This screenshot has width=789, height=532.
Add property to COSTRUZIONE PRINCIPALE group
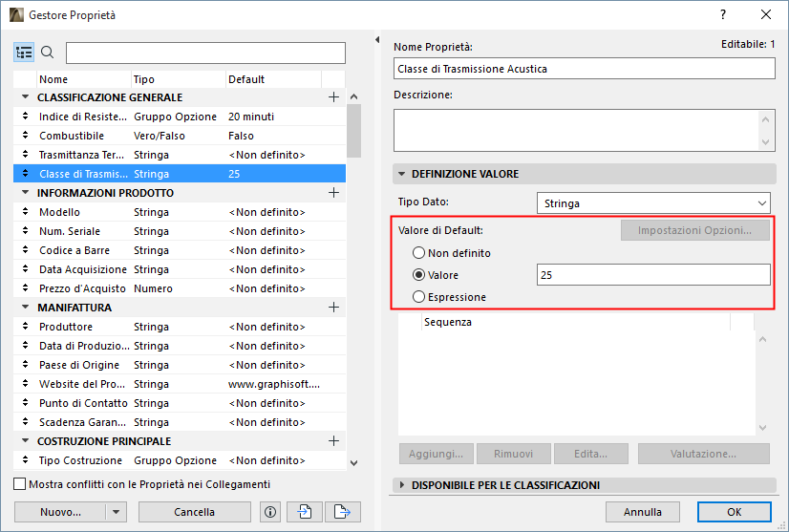tap(333, 441)
